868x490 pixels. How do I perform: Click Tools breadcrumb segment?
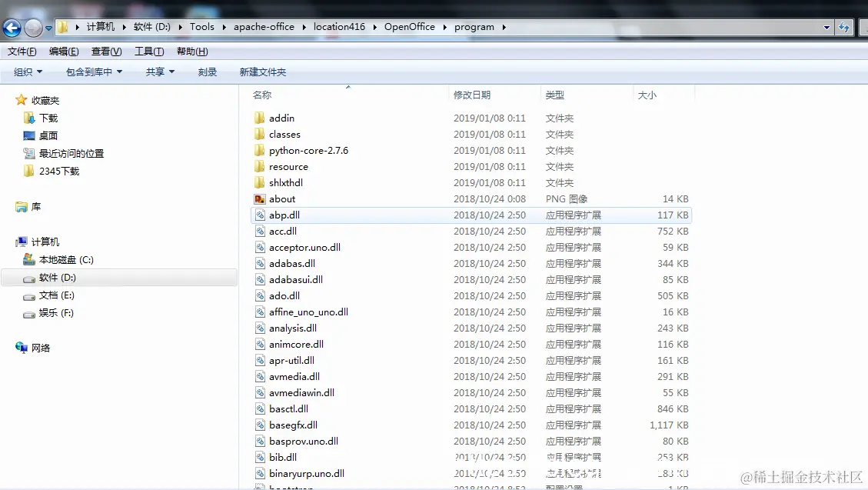(x=201, y=27)
